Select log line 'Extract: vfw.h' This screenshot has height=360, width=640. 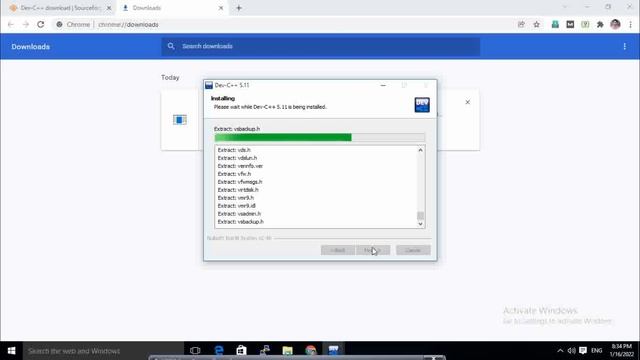tap(234, 174)
